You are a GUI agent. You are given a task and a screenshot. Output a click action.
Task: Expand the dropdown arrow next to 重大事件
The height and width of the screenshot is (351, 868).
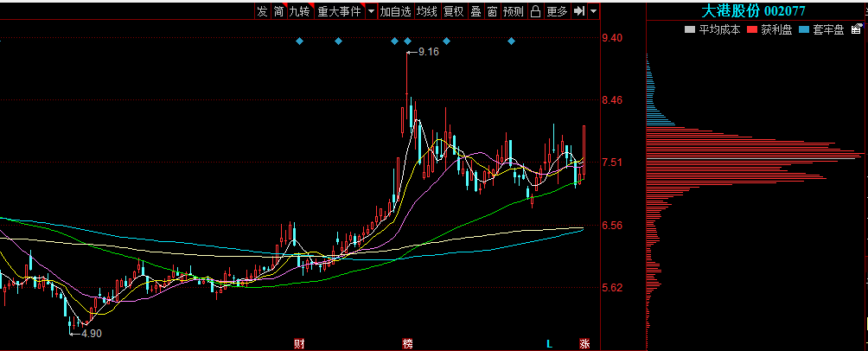coord(371,11)
